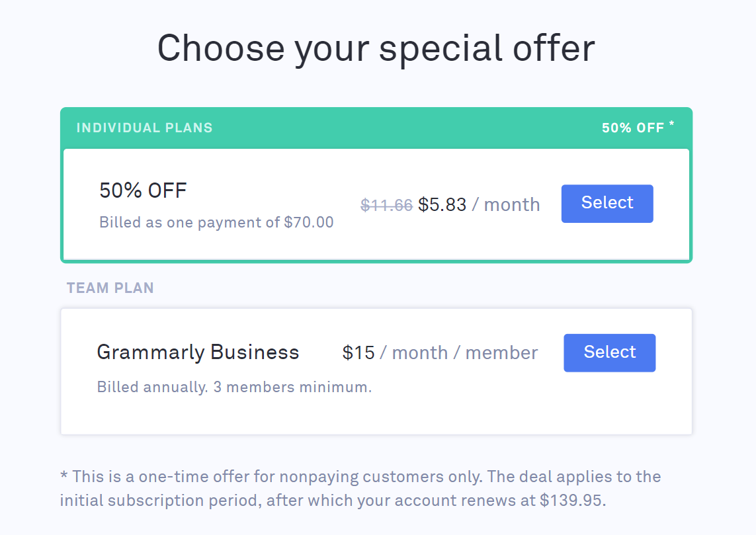Click the $15 team plan price

358,353
